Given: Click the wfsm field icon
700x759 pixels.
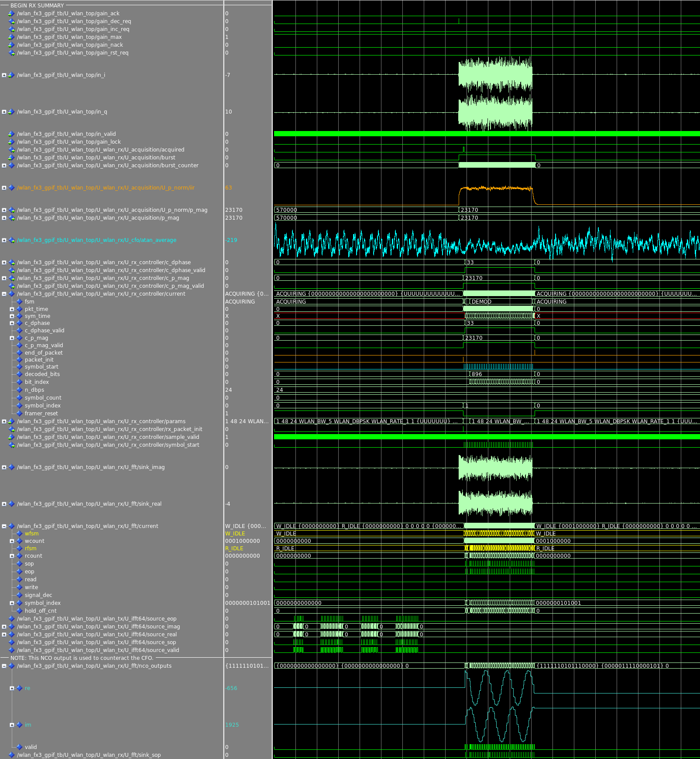Looking at the screenshot, I should (x=19, y=534).
